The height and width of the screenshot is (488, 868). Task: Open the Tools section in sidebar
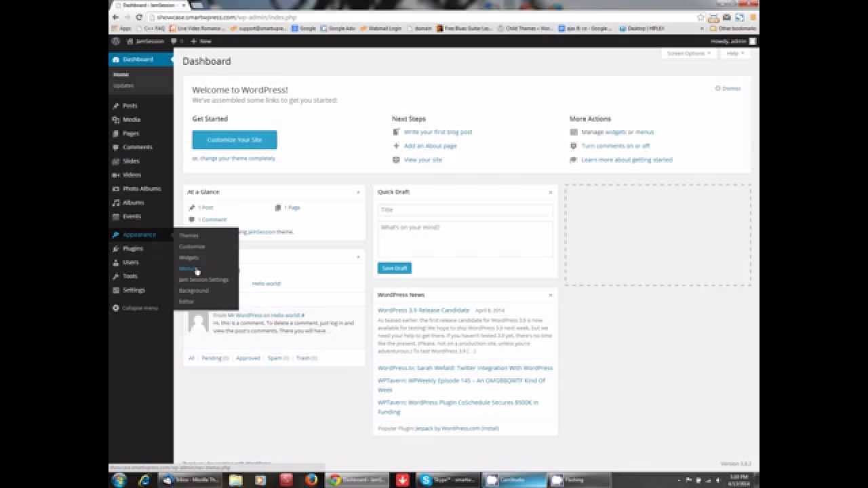point(130,276)
